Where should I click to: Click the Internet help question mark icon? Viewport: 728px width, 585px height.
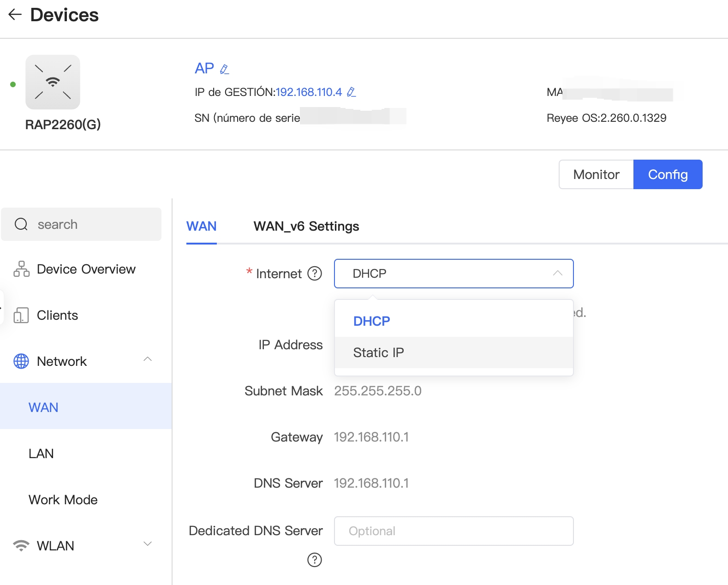tap(315, 274)
